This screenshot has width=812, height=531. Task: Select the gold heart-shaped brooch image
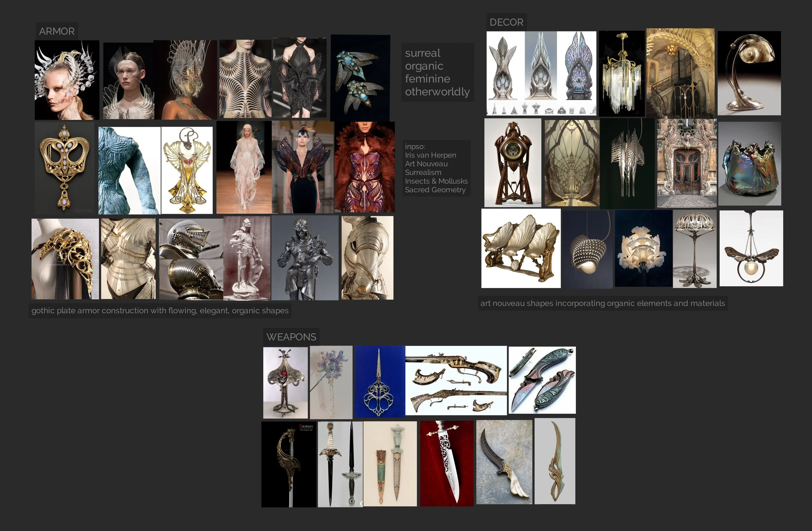click(x=64, y=168)
